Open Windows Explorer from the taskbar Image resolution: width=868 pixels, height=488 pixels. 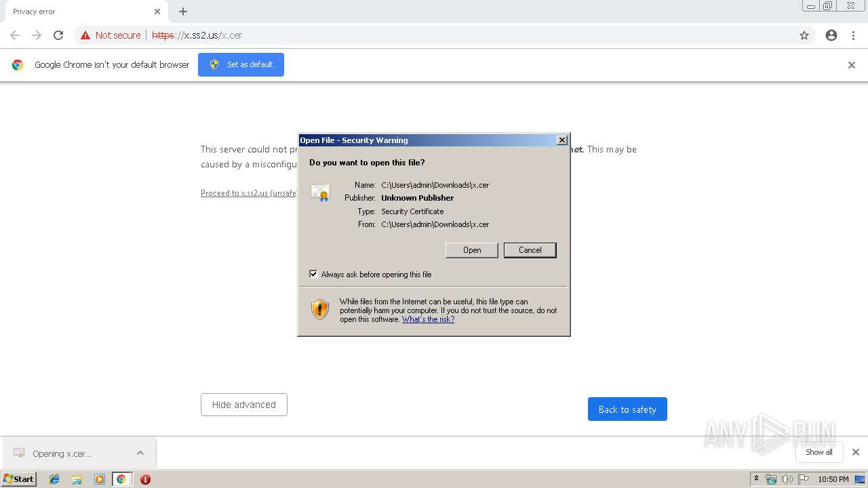click(x=77, y=479)
